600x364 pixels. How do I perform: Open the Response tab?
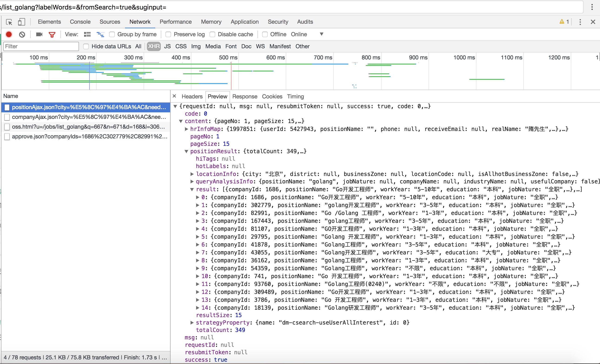244,96
